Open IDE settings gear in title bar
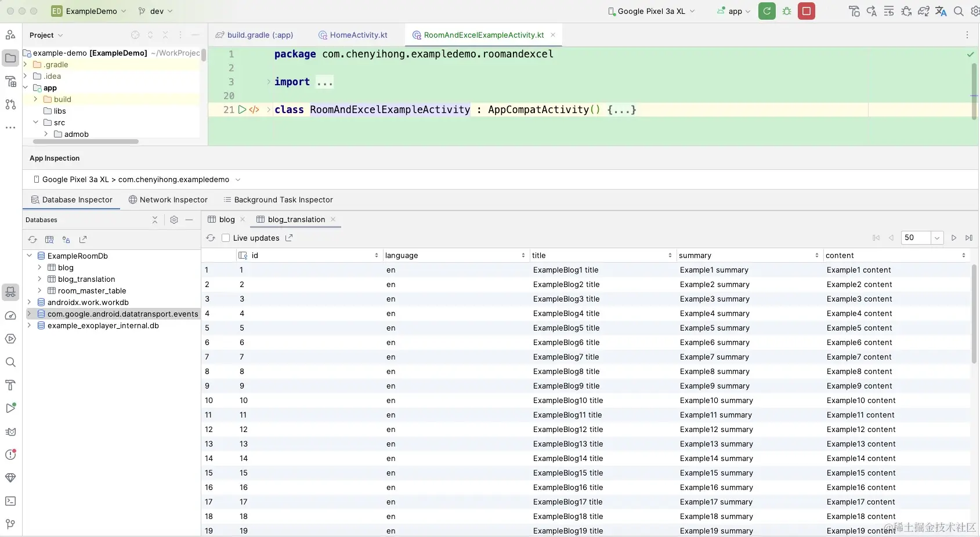Image resolution: width=980 pixels, height=537 pixels. [x=975, y=11]
